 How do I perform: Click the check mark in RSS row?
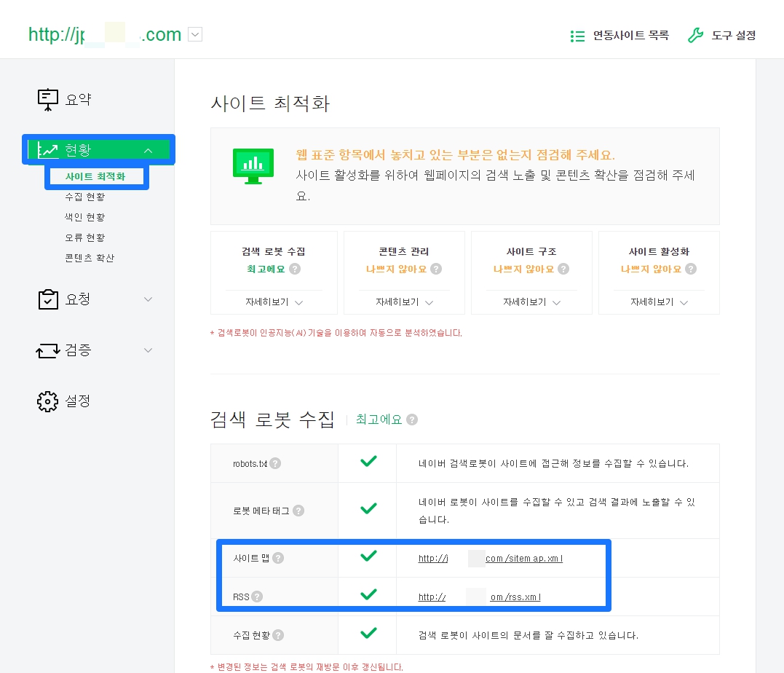[x=368, y=594]
